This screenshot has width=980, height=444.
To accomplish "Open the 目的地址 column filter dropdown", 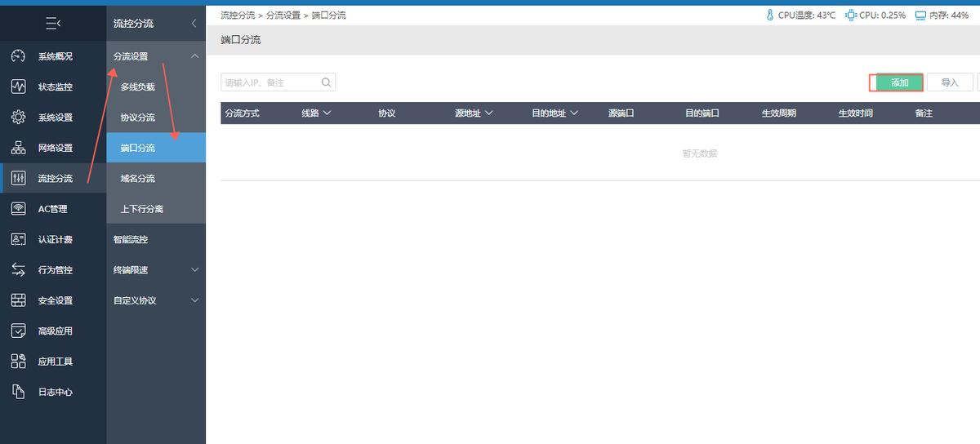I will tap(574, 113).
